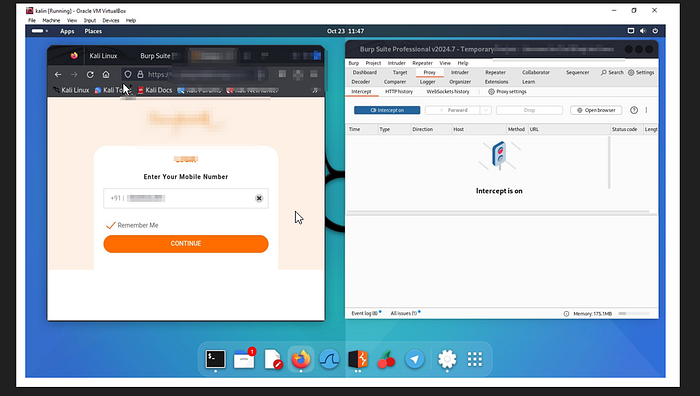Open Burp Settings
Viewport: 700px width, 396px height.
641,72
